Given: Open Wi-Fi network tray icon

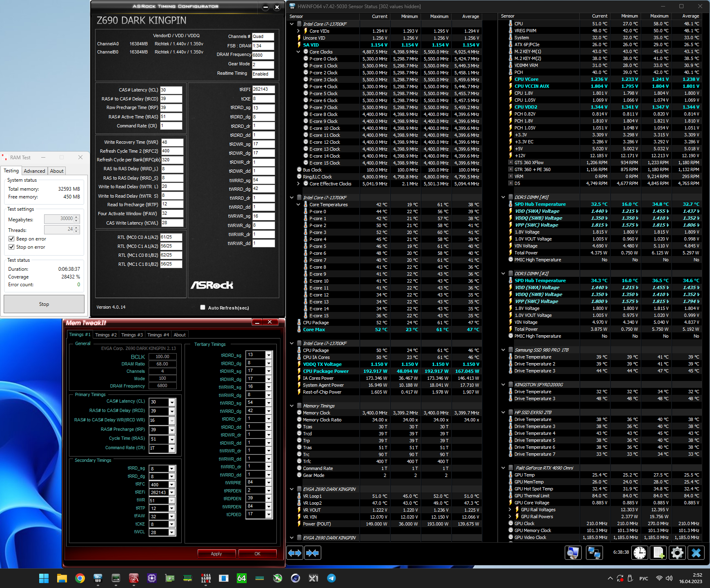Looking at the screenshot, I should click(659, 578).
